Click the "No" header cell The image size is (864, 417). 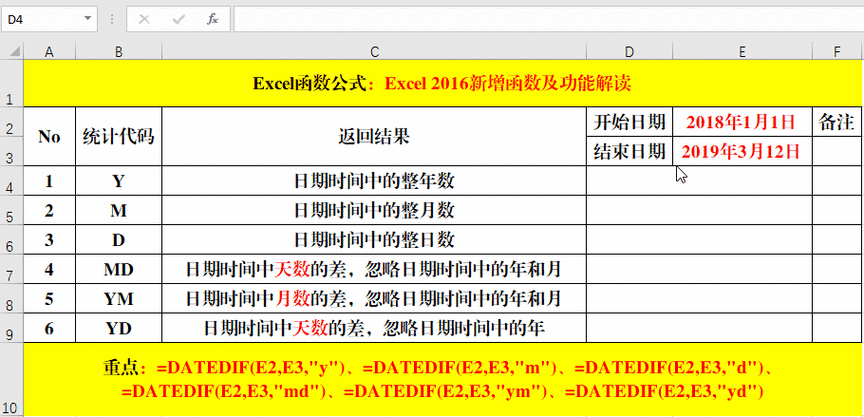pos(50,136)
